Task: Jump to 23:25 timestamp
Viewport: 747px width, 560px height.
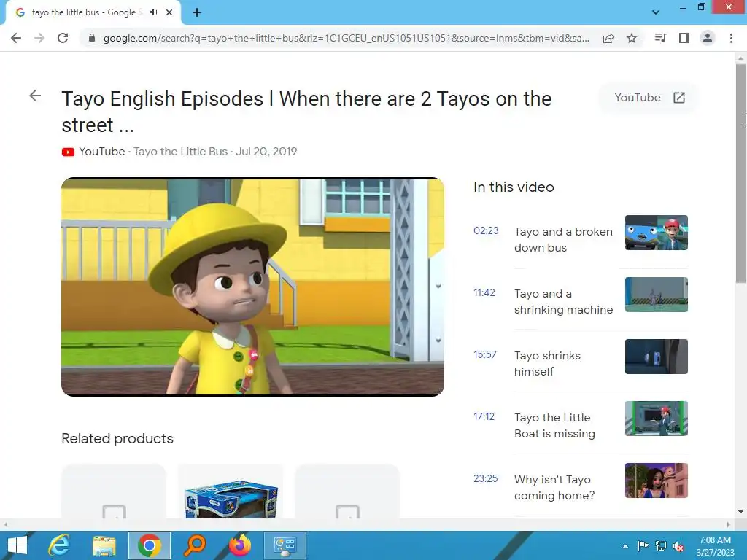Action: point(485,478)
